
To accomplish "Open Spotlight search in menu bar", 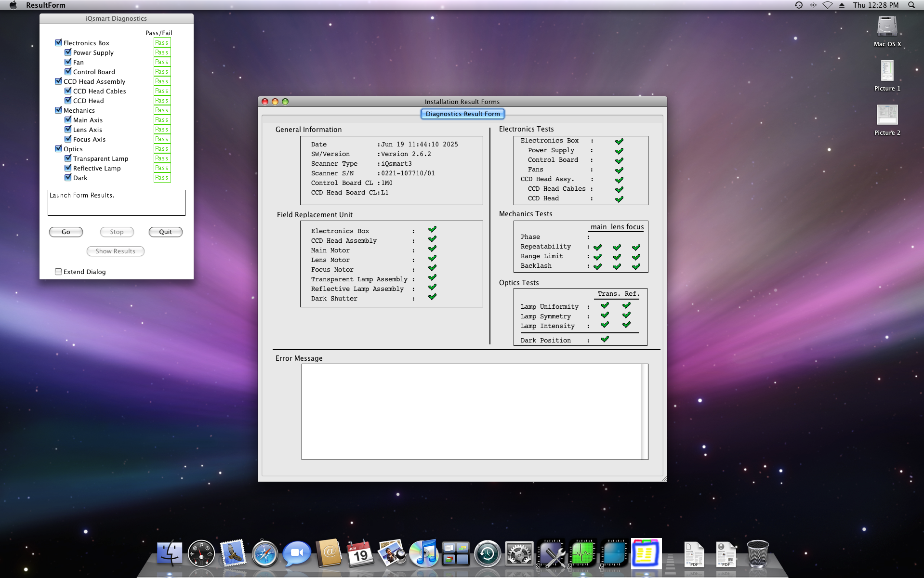I will coord(911,5).
